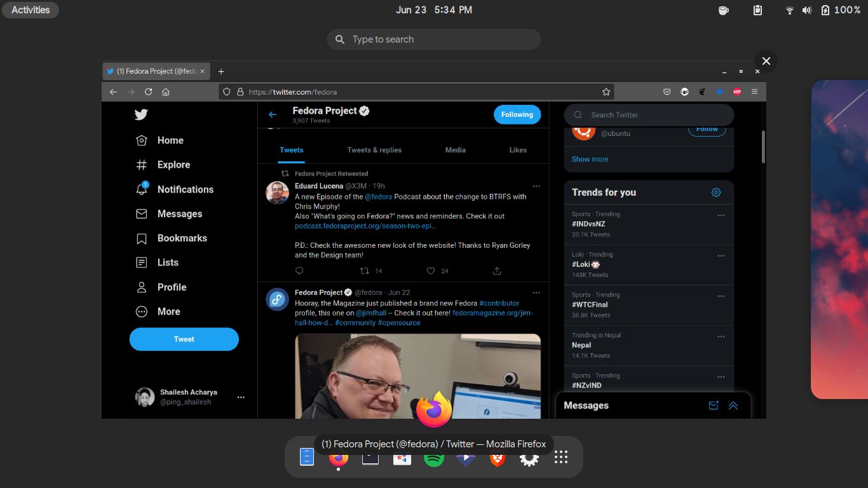Click the tracking protection shield in the address bar

[226, 91]
